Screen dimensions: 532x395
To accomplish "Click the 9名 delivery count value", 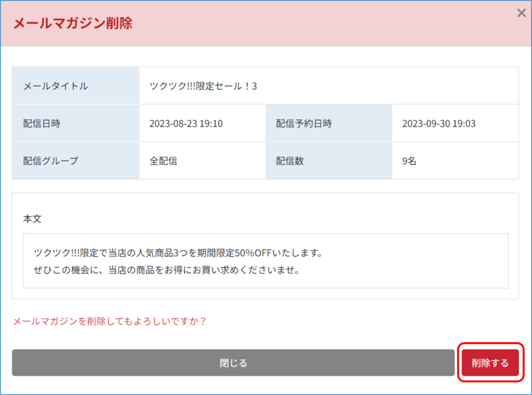I will point(409,161).
